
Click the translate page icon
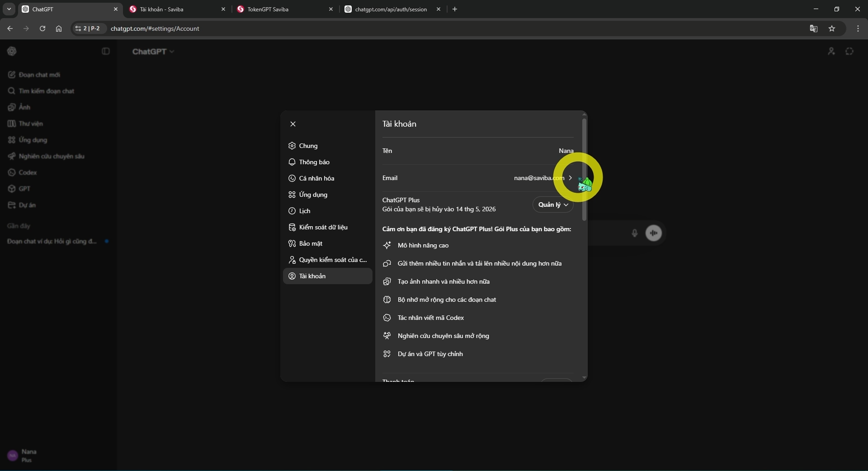coord(814,29)
